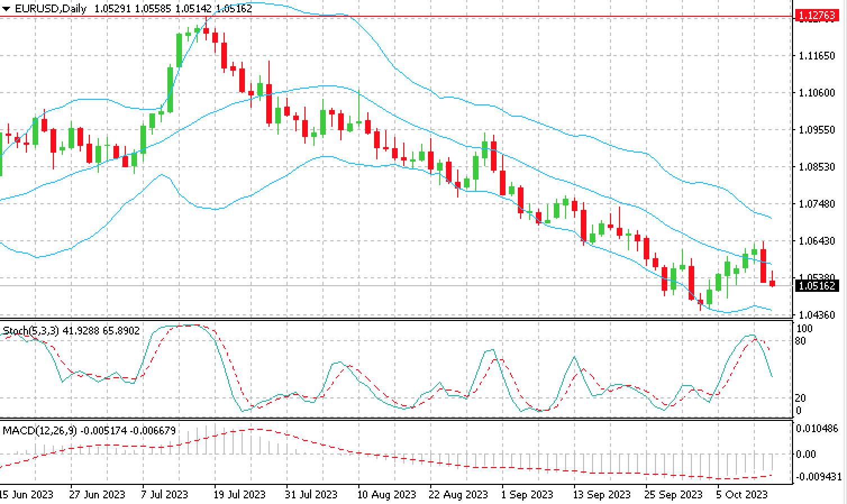The image size is (847, 504).
Task: Select the MACD(12,26,9) indicator label
Action: pos(39,430)
